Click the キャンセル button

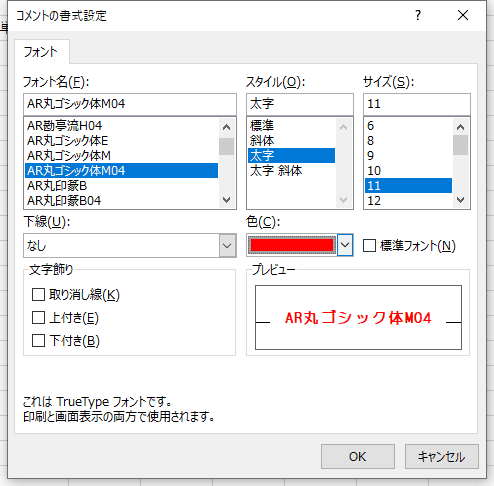click(x=442, y=456)
